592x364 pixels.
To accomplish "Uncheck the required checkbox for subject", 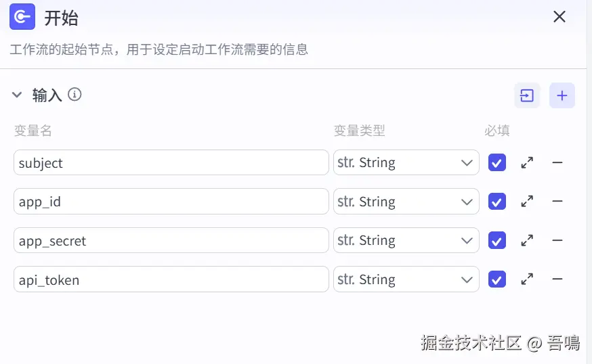I will 497,162.
